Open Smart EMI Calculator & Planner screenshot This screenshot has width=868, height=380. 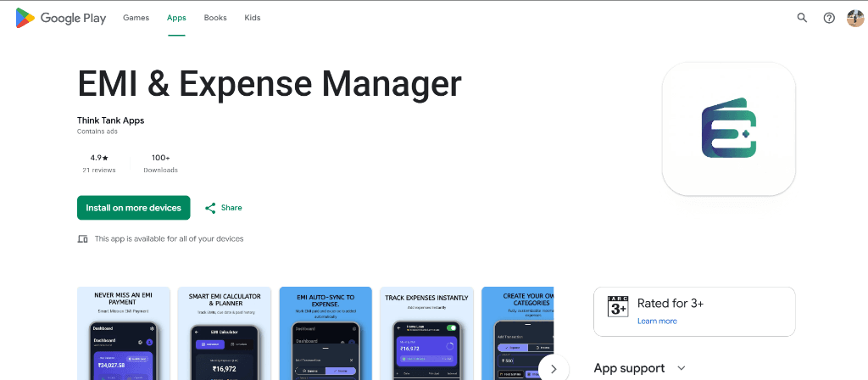(224, 333)
